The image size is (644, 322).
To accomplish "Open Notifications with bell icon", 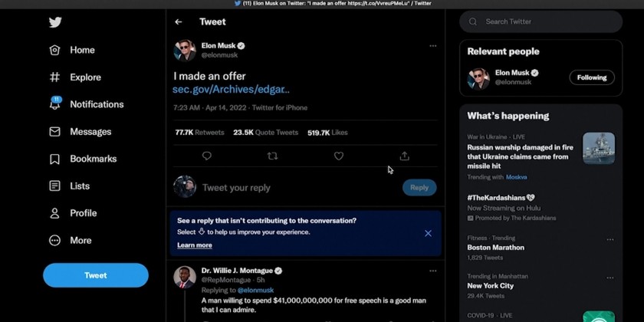I will point(55,104).
